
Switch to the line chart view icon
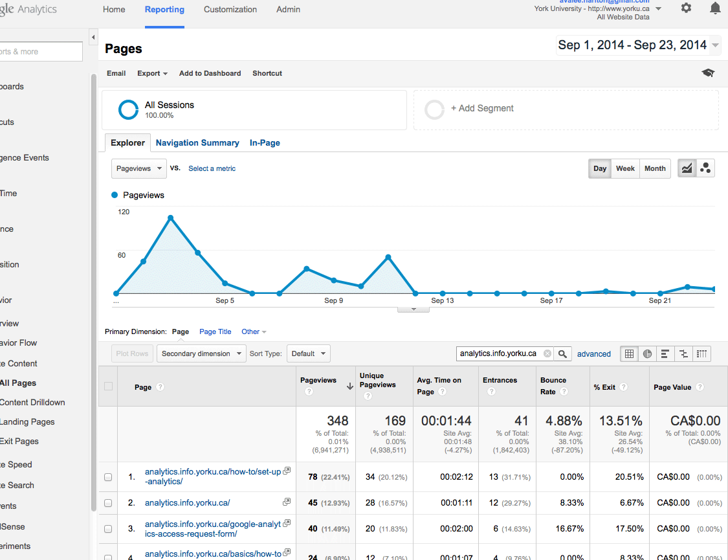coord(687,168)
